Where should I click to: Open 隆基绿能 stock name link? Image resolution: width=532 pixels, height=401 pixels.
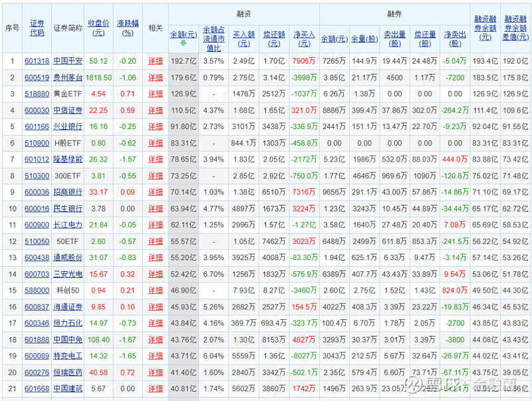coord(68,160)
